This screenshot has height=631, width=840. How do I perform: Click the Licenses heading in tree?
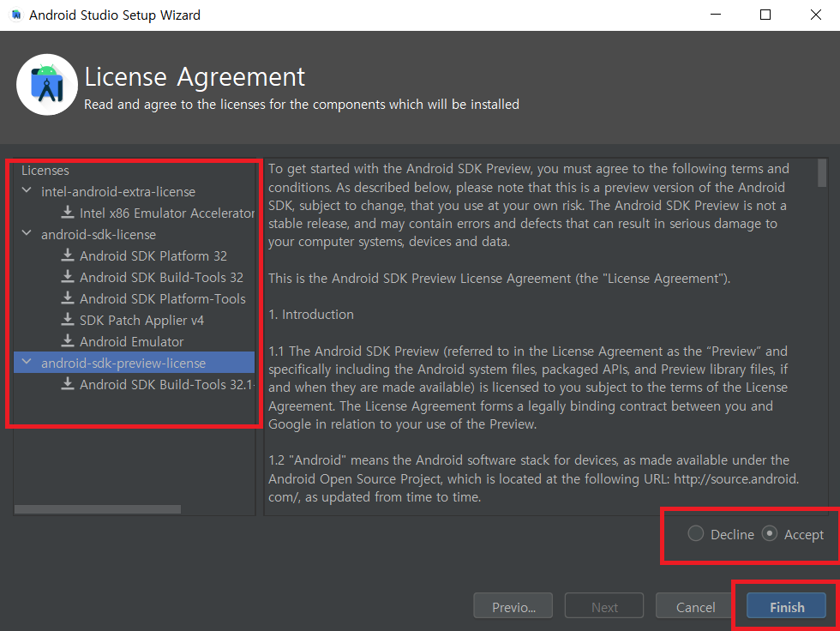coord(45,171)
